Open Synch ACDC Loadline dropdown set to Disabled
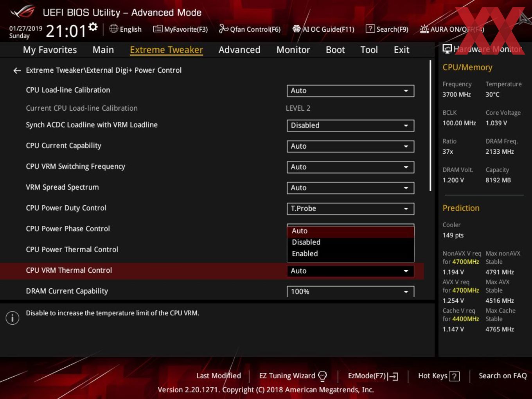 tap(350, 126)
